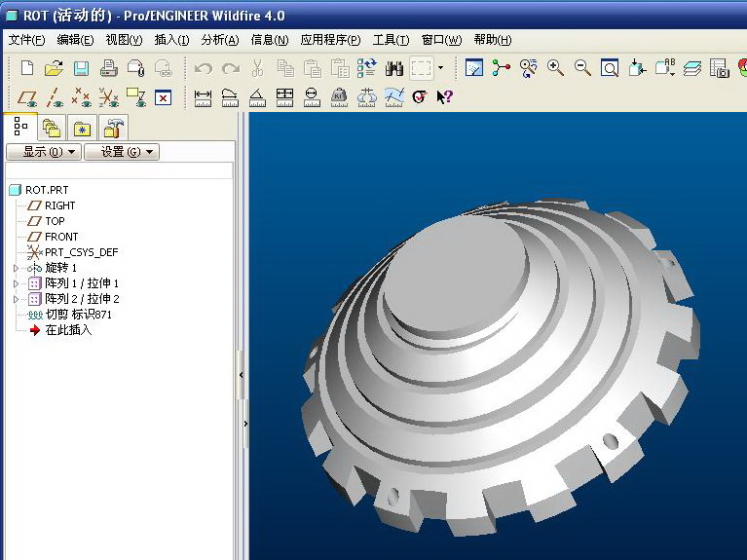Viewport: 747px width, 560px height.
Task: Toggle spin center display
Action: (502, 68)
